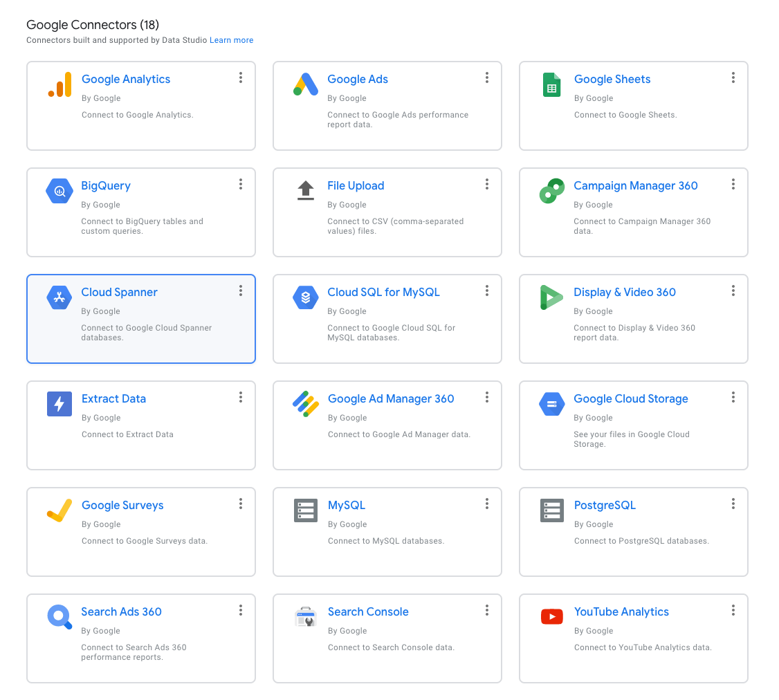Select the Cloud Spanner title
The height and width of the screenshot is (700, 779).
pos(119,292)
